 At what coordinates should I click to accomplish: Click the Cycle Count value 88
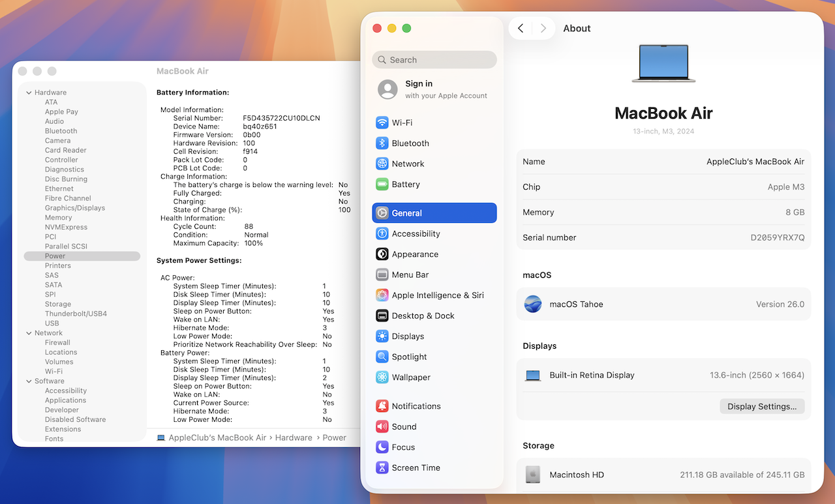249,227
